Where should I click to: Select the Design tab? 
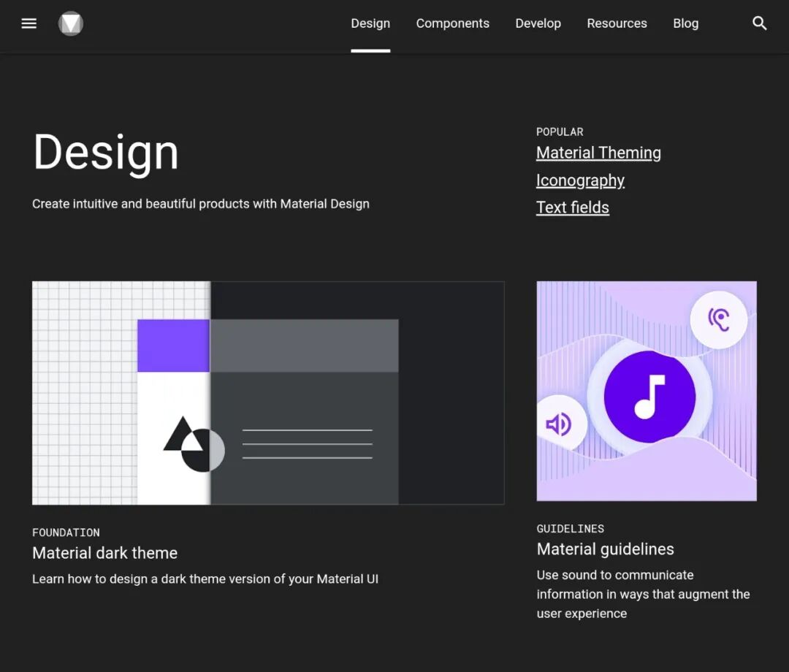click(x=370, y=23)
